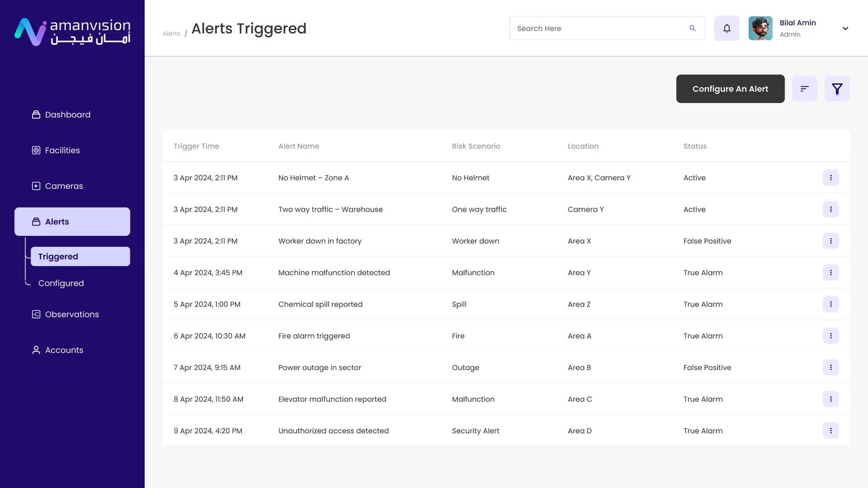Click Active status for No Helmet row
Image resolution: width=868 pixels, height=488 pixels.
(x=694, y=178)
